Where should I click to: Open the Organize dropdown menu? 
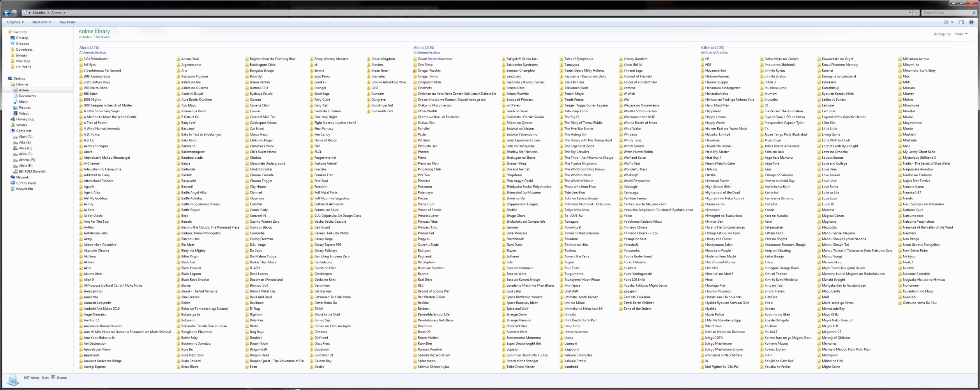pyautogui.click(x=15, y=22)
